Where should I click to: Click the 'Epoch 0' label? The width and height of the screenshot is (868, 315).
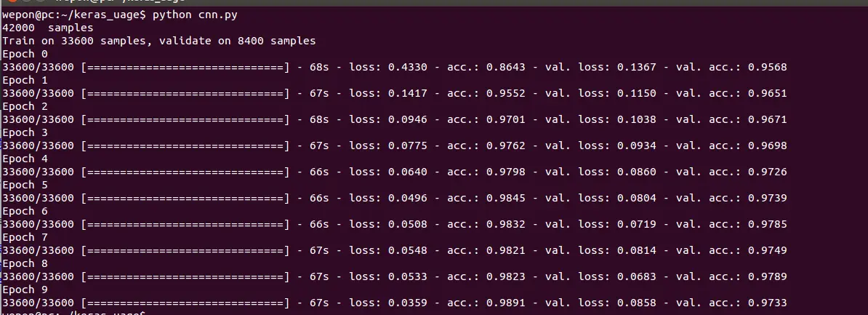(25, 55)
